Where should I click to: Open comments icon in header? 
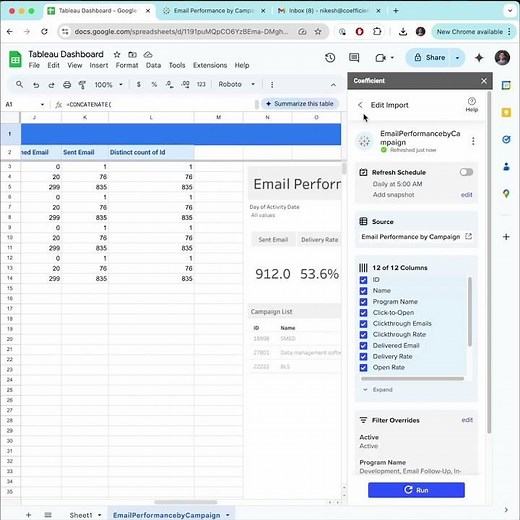(x=354, y=58)
